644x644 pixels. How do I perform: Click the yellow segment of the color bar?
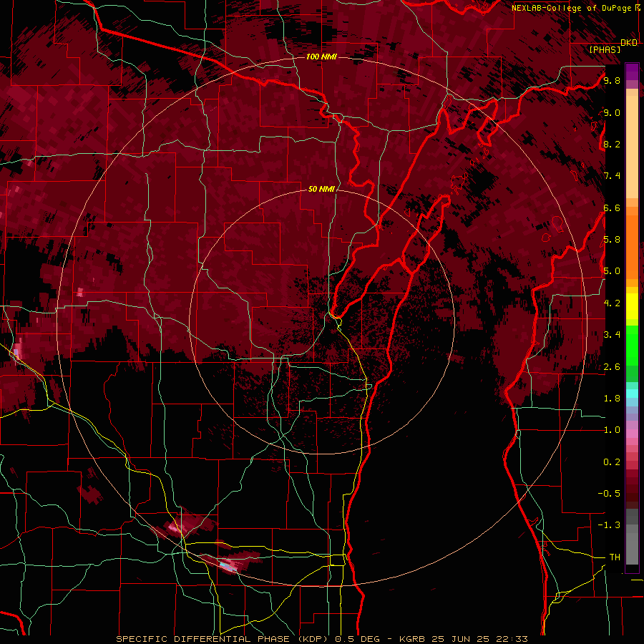pos(632,306)
